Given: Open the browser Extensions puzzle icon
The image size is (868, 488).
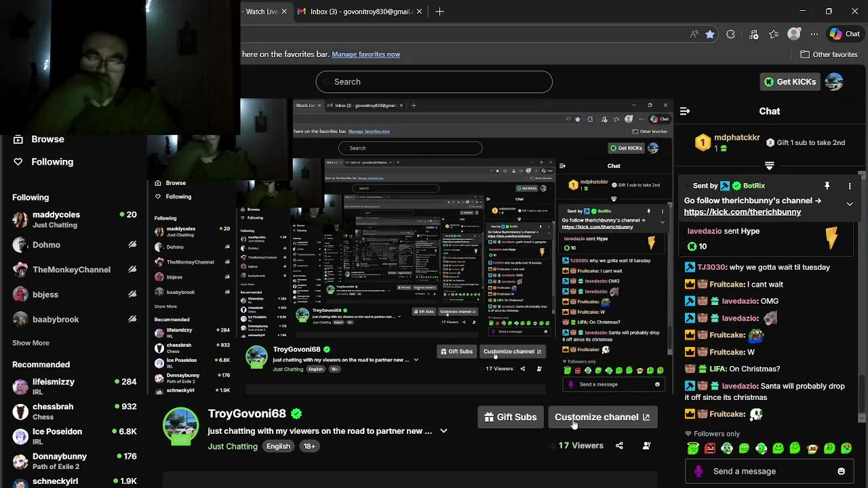Looking at the screenshot, I should tap(730, 34).
